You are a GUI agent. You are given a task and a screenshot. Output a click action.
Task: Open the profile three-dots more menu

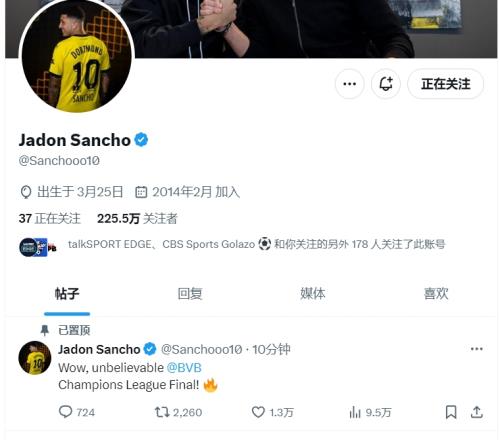click(x=349, y=84)
